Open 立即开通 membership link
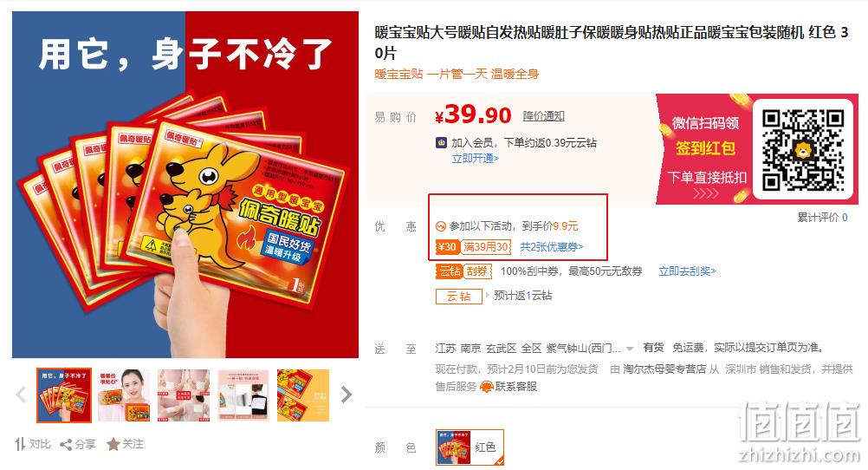The height and width of the screenshot is (470, 868). [x=475, y=159]
